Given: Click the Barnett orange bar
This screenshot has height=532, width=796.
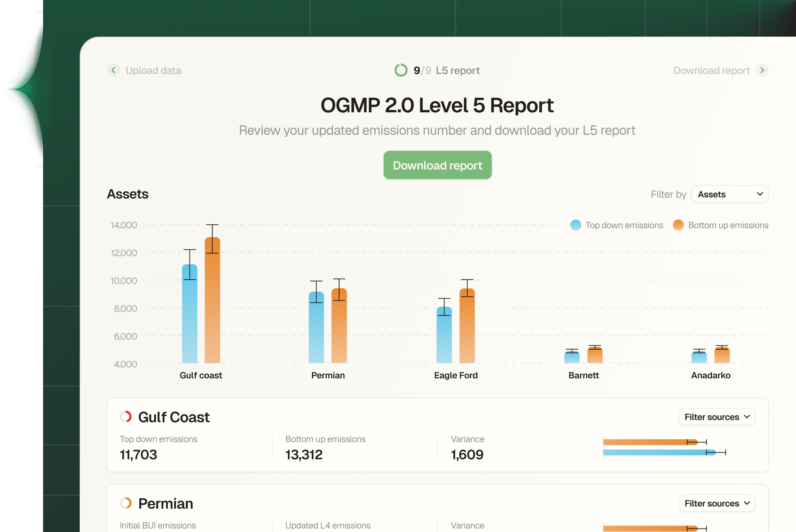Looking at the screenshot, I should pyautogui.click(x=595, y=355).
